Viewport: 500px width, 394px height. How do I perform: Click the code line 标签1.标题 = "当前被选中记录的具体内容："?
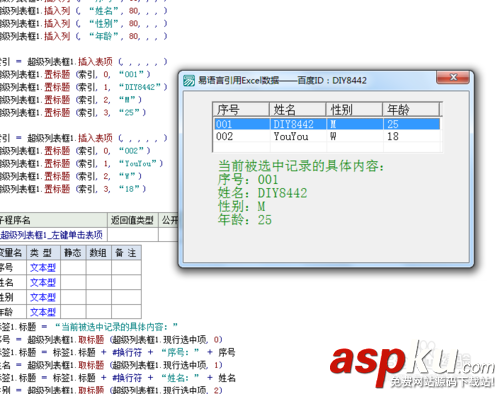click(x=89, y=326)
